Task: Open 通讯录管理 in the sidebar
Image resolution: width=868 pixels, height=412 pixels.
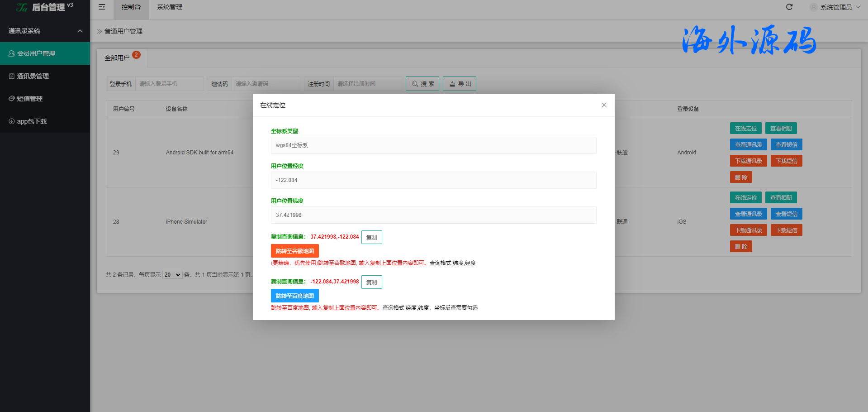Action: tap(33, 76)
